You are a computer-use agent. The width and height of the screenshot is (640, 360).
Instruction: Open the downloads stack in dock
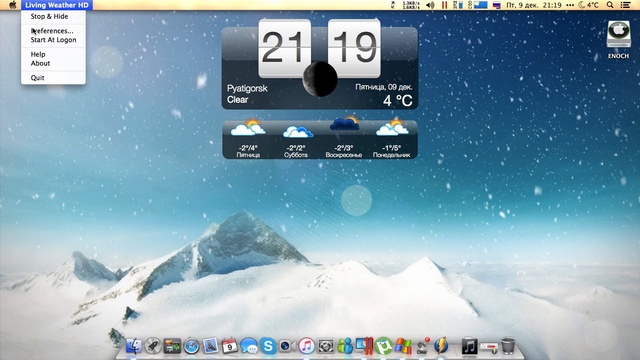(489, 347)
